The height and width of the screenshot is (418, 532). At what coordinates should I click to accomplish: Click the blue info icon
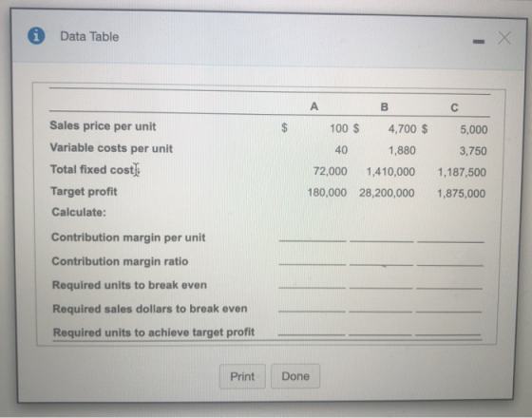(x=36, y=36)
